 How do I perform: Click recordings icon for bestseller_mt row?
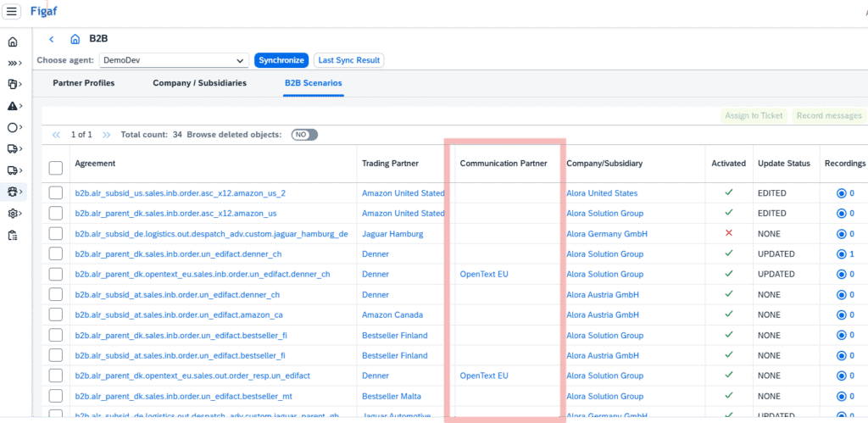point(842,397)
